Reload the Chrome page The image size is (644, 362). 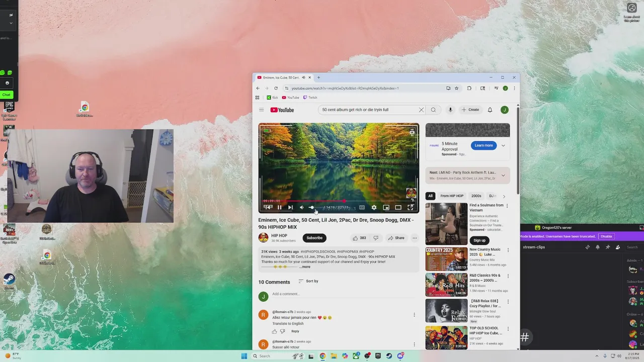click(x=276, y=88)
